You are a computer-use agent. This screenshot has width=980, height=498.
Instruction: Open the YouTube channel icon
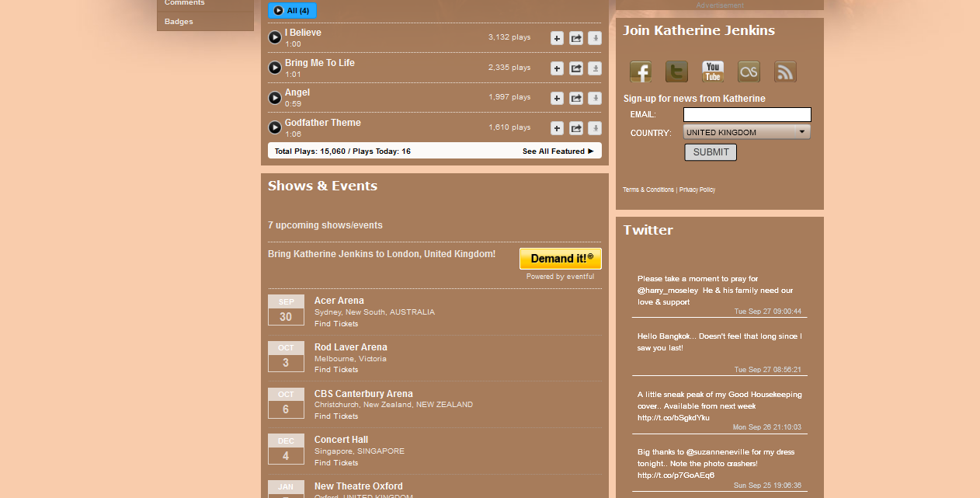coord(713,71)
